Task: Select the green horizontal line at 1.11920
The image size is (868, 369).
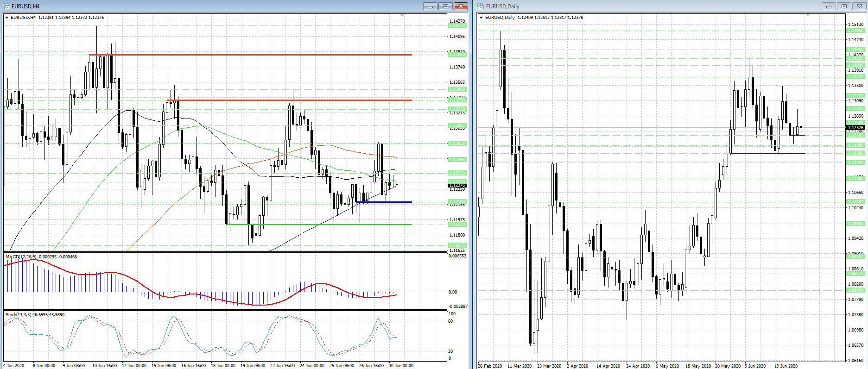Action: 319,225
